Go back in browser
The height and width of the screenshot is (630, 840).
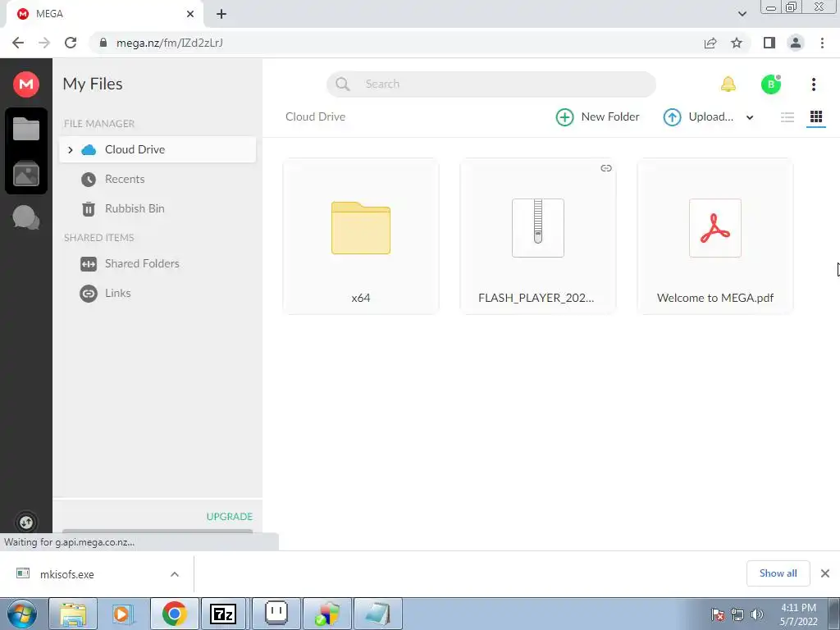(18, 43)
